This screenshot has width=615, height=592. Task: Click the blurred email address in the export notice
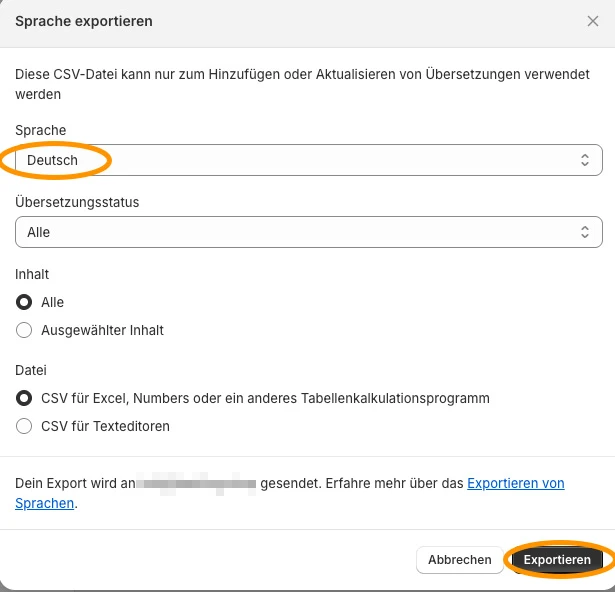(196, 484)
